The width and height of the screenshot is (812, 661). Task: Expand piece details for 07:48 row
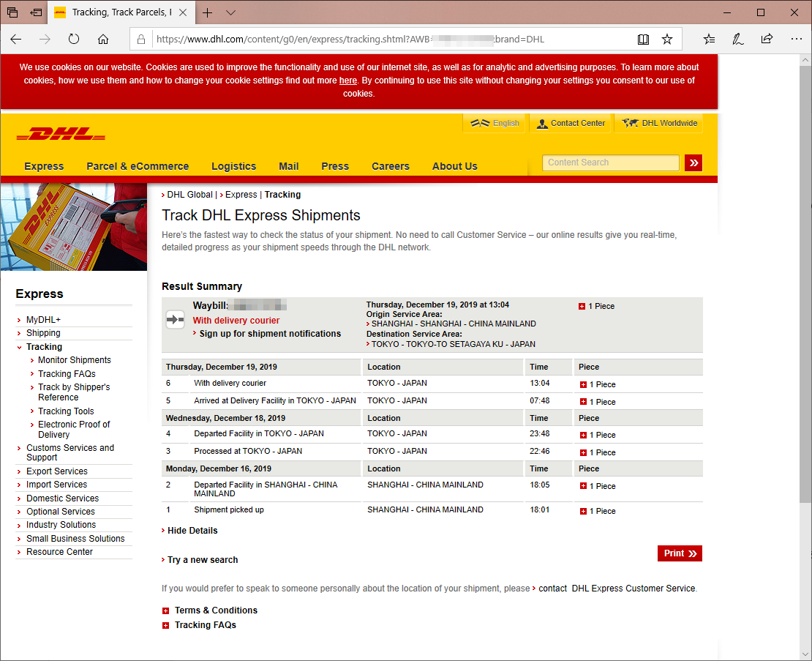(583, 402)
